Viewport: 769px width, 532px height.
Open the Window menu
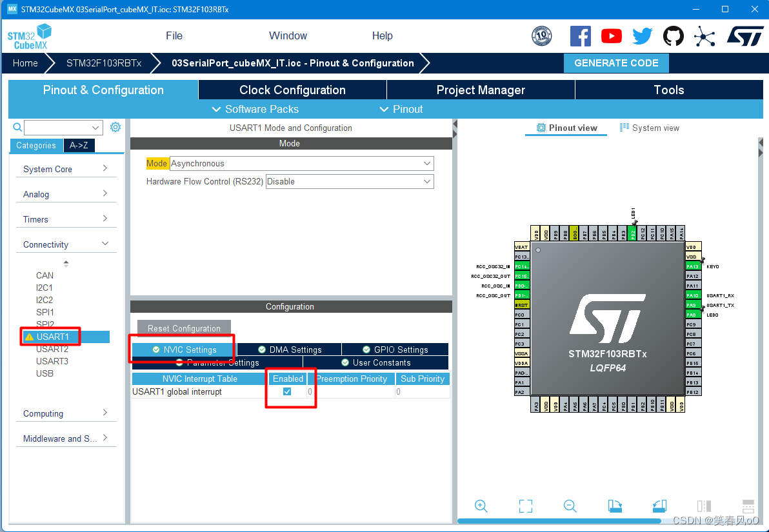288,36
